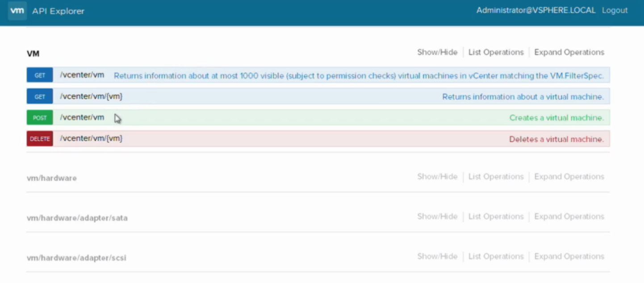Click the GET badge for /vcenter/vm
The height and width of the screenshot is (283, 644).
(40, 75)
